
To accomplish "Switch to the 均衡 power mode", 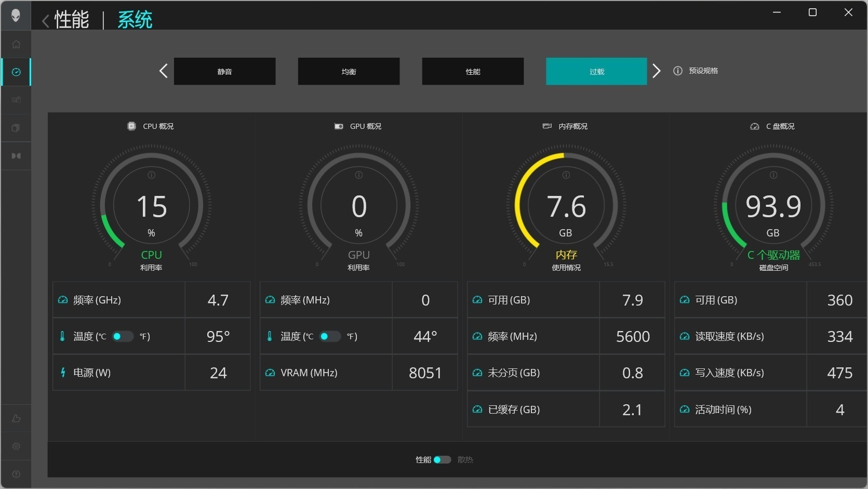I will 349,71.
